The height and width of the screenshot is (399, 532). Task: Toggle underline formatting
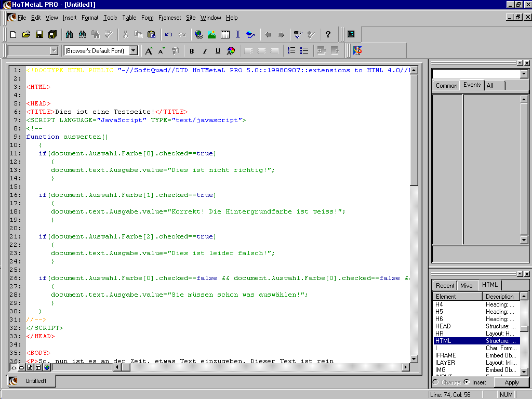point(218,51)
